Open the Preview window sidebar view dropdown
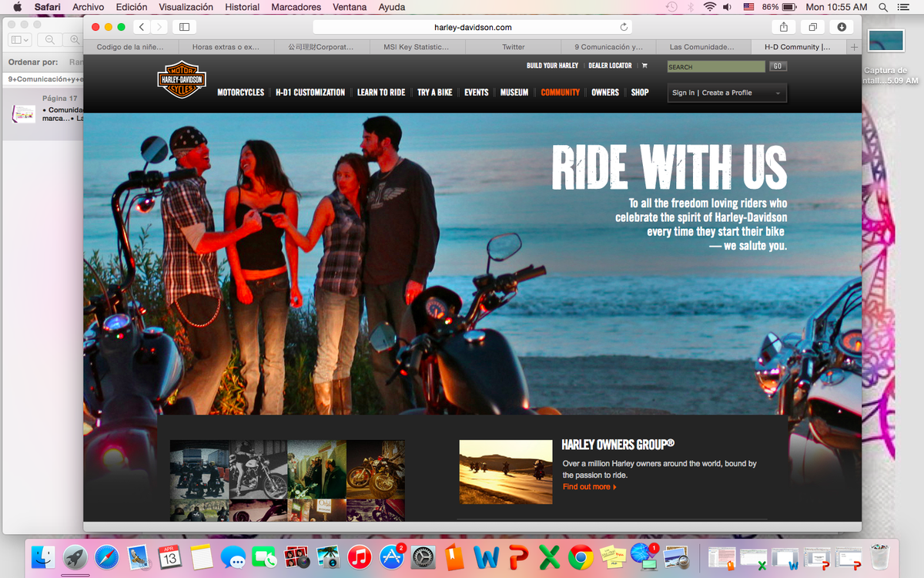Viewport: 924px width, 578px height. coord(20,40)
